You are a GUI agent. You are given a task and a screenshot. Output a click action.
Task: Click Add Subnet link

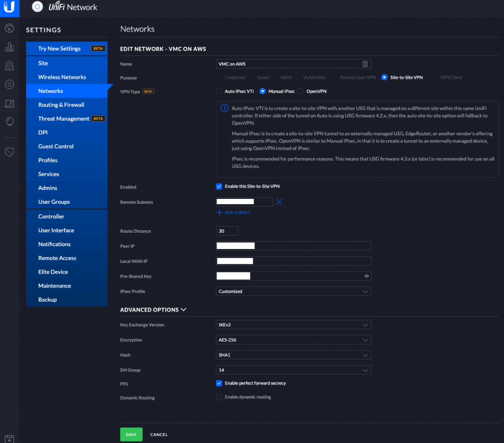[x=234, y=213]
